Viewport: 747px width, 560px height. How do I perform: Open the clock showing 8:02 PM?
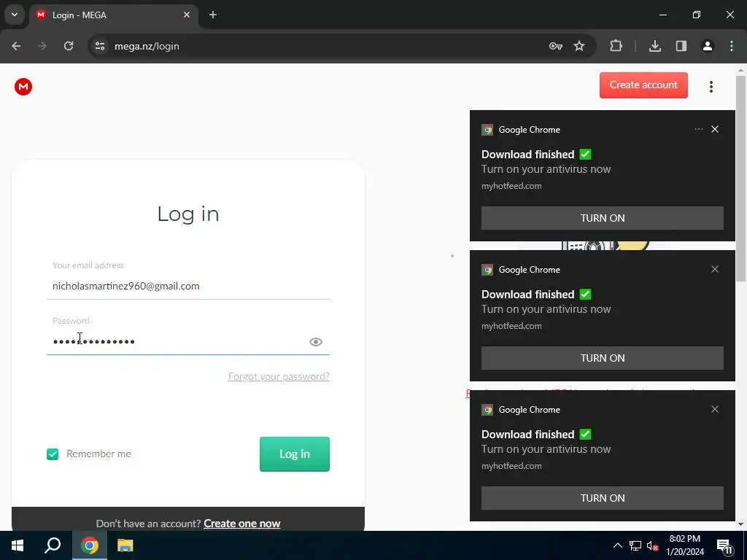684,545
